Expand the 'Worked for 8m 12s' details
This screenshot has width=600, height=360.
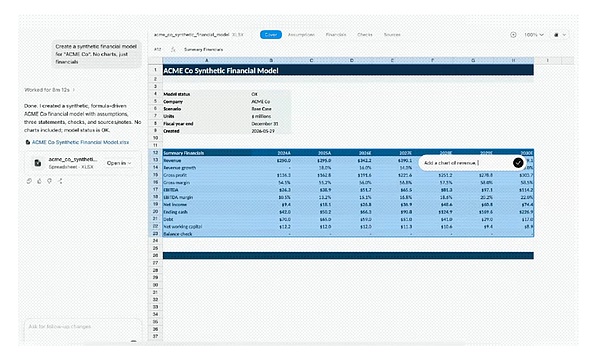[50, 90]
